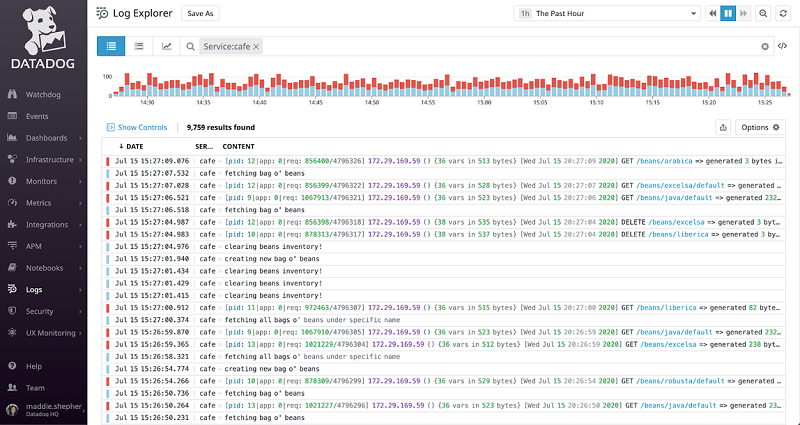
Task: Expand Logs submenu arrow
Action: (x=81, y=290)
